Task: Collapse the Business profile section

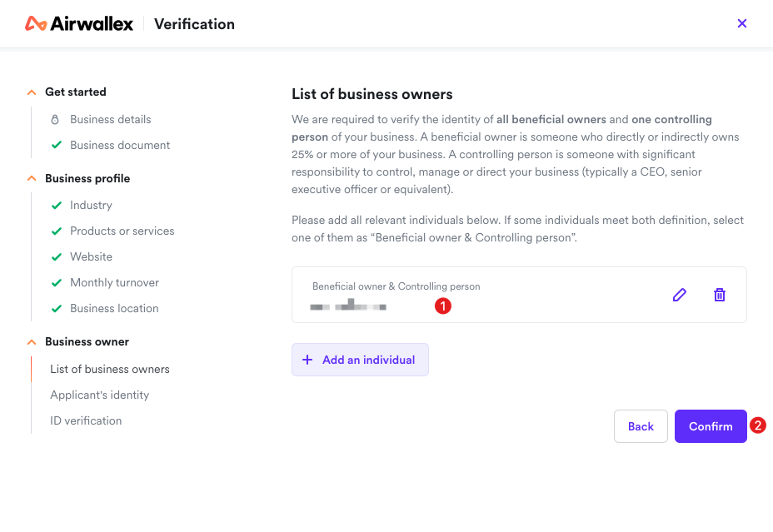Action: (x=32, y=178)
